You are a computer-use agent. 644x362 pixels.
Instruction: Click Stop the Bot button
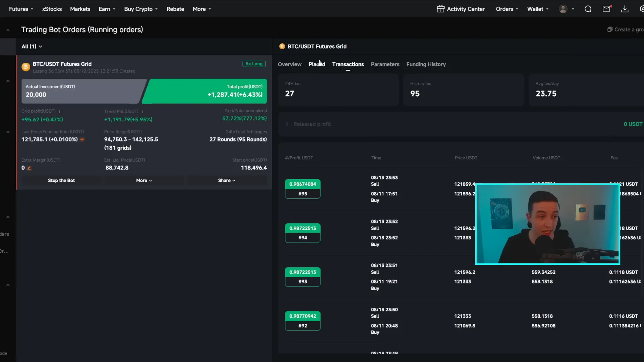pyautogui.click(x=61, y=180)
